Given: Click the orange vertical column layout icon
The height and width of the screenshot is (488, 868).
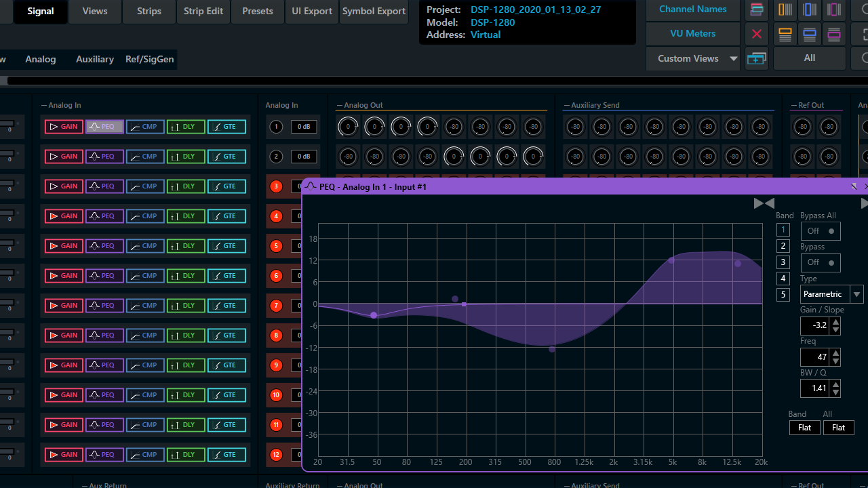Looking at the screenshot, I should 785,9.
